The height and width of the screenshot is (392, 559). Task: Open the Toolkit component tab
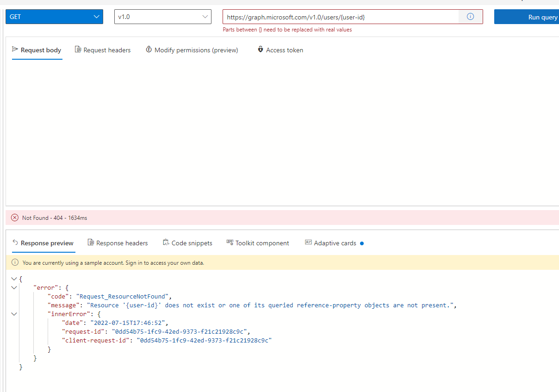pyautogui.click(x=258, y=243)
